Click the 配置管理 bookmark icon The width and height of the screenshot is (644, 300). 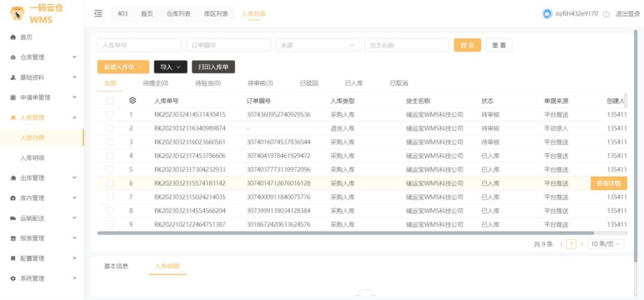[13, 259]
